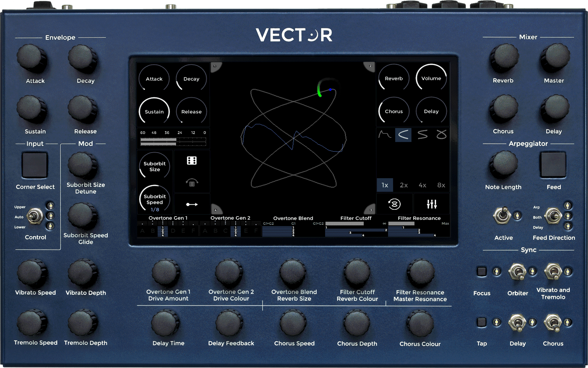Flip the Delay sync toggle switch
The height and width of the screenshot is (368, 588).
point(518,322)
